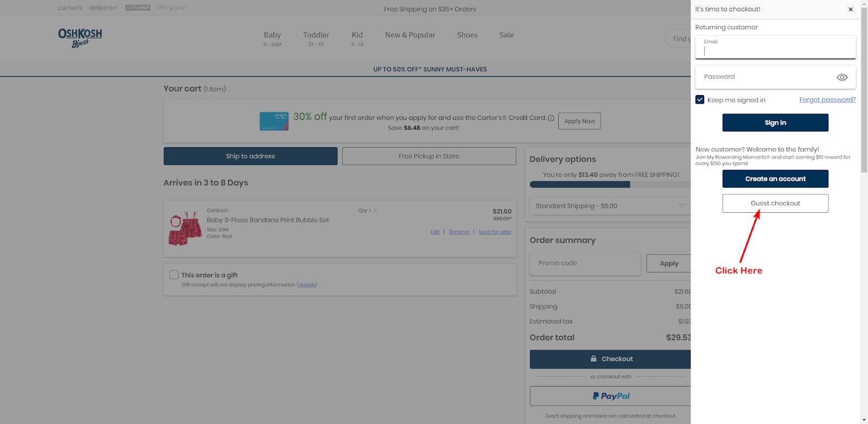The height and width of the screenshot is (424, 868).
Task: Apply the promo code
Action: click(x=668, y=263)
